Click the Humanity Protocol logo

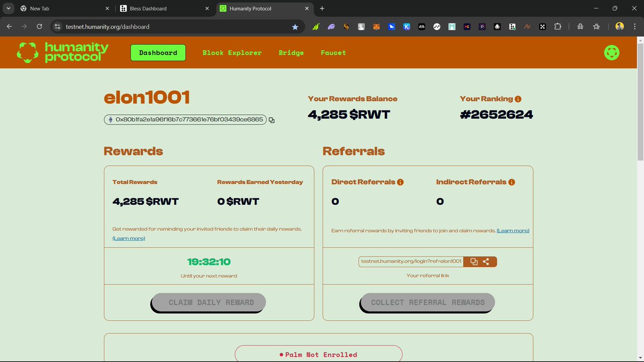[x=63, y=52]
